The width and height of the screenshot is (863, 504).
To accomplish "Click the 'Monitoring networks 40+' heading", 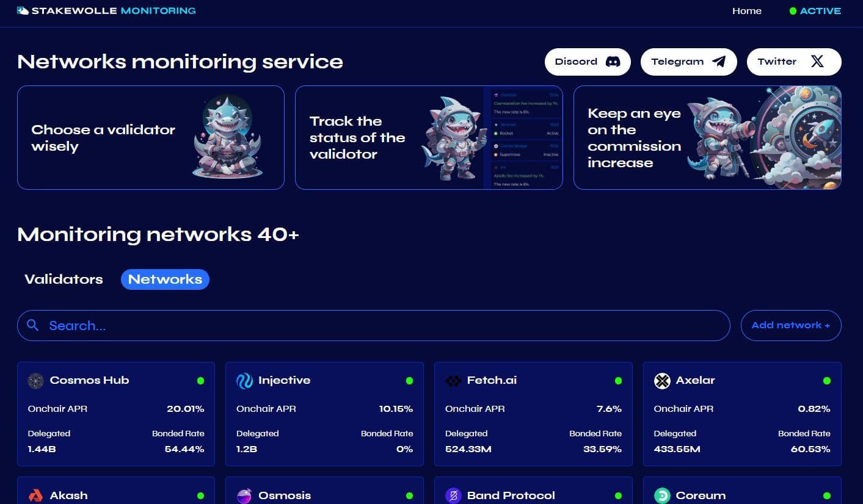I will coord(158,234).
